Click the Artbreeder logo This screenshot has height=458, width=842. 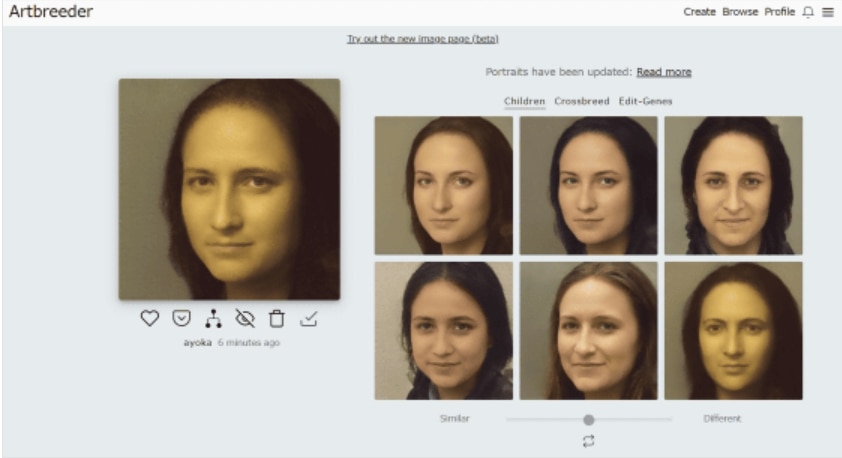[51, 11]
